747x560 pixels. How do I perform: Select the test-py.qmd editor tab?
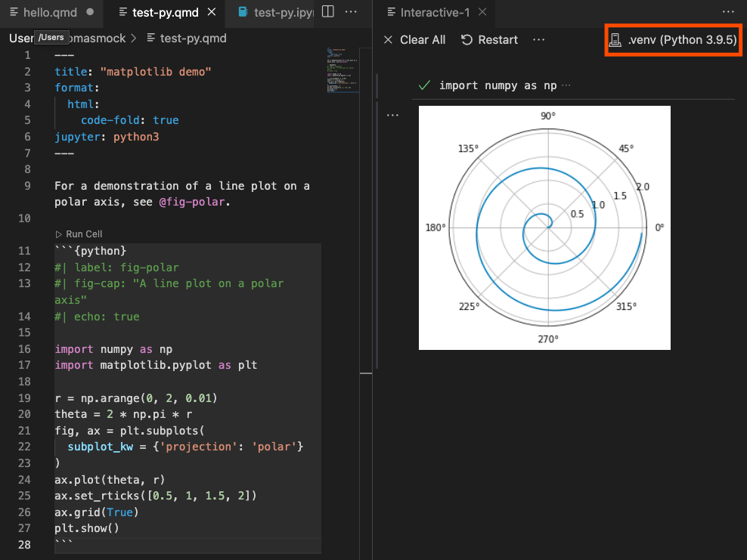(166, 12)
